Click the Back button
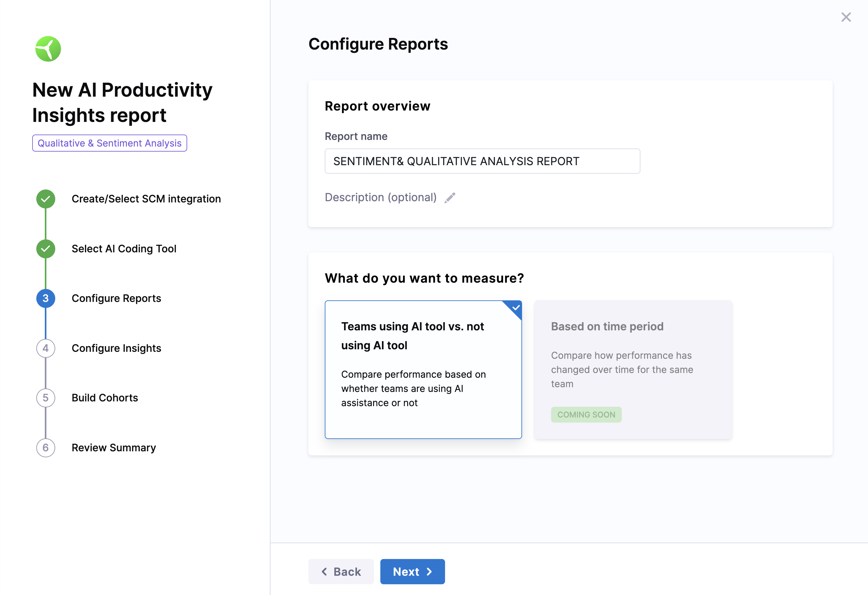 click(x=341, y=571)
